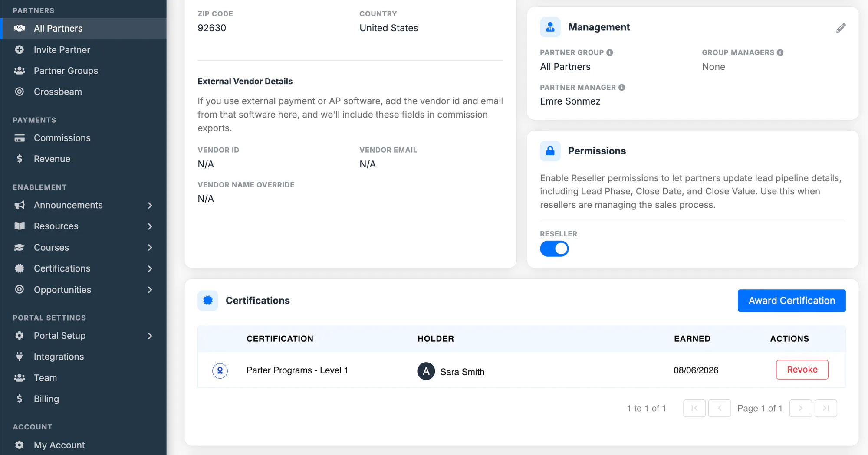Image resolution: width=868 pixels, height=455 pixels.
Task: Click the Resources book icon
Action: tap(20, 226)
